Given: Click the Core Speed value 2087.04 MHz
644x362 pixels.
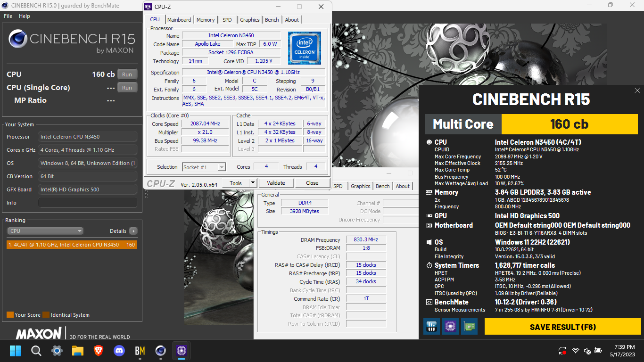Looking at the screenshot, I should tap(205, 124).
